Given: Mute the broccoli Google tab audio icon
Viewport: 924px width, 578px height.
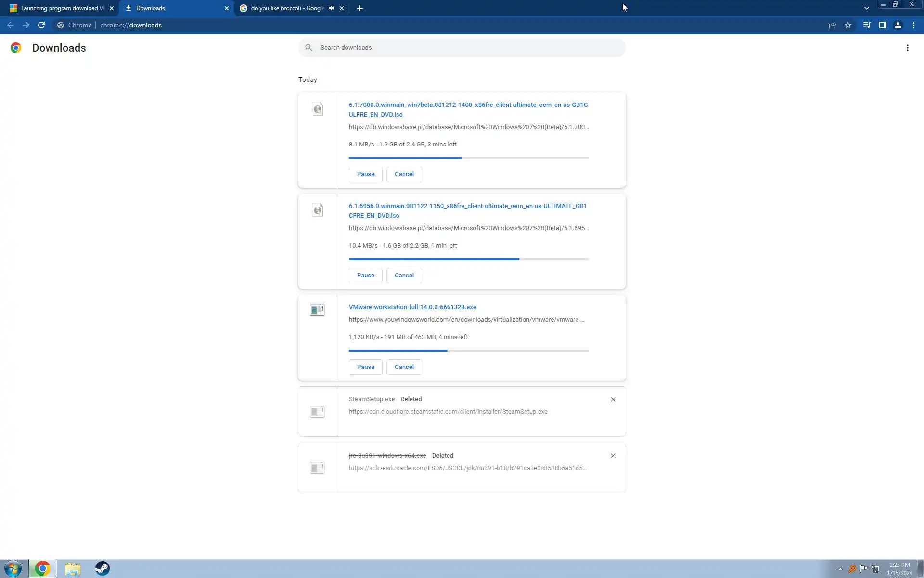Looking at the screenshot, I should coord(331,8).
